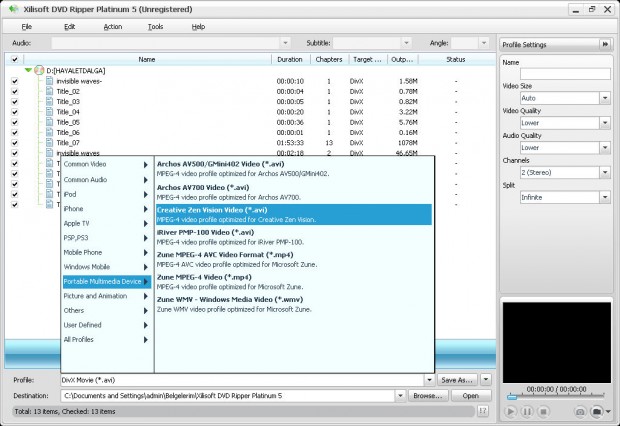The image size is (620, 426).
Task: Open the Help menu
Action: click(198, 27)
